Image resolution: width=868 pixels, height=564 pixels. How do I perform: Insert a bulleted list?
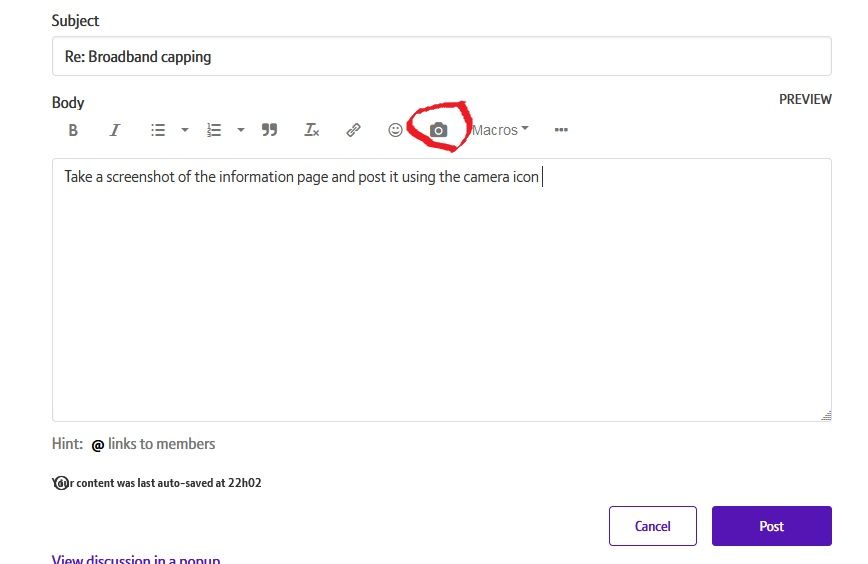click(x=158, y=130)
